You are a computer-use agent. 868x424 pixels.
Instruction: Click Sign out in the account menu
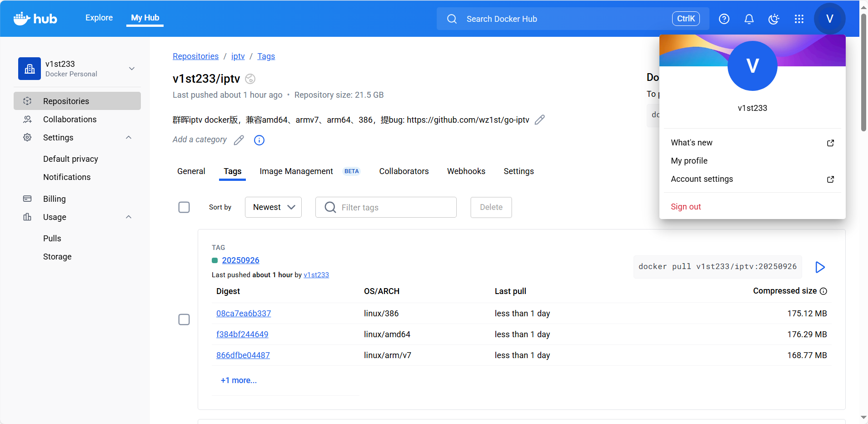point(686,207)
